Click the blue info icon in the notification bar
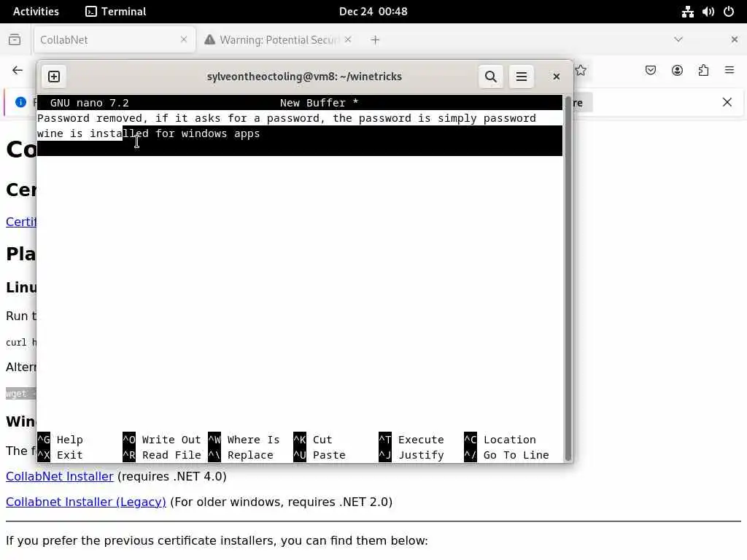 20,102
